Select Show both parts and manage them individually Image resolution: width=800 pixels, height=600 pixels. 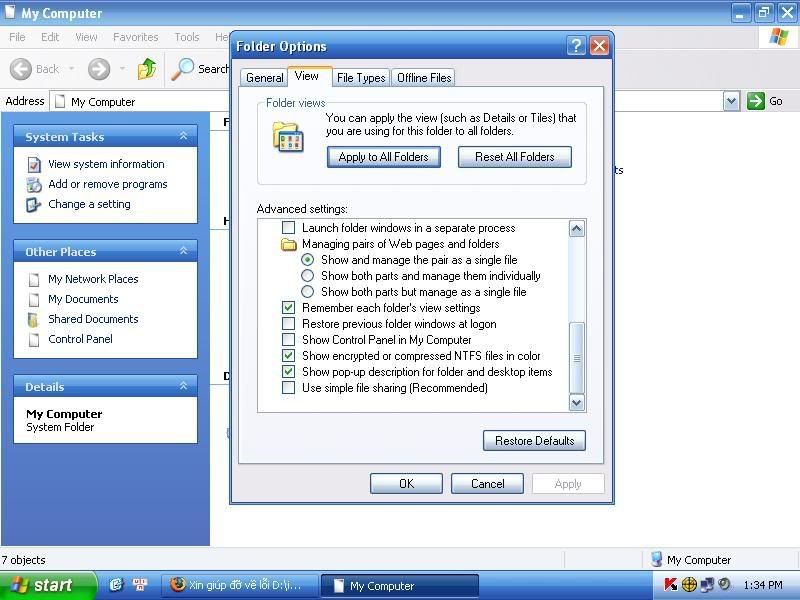pos(307,276)
